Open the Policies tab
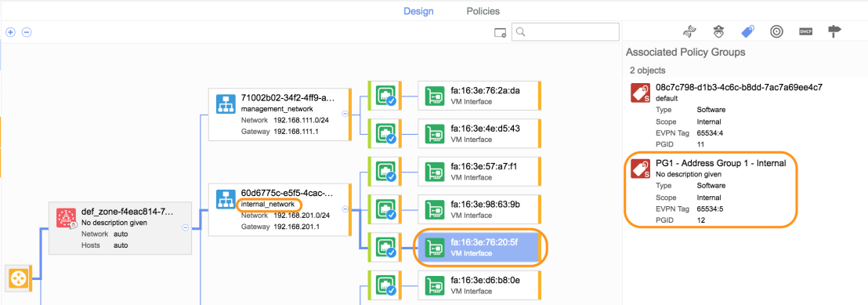This screenshot has width=868, height=305. (x=483, y=11)
